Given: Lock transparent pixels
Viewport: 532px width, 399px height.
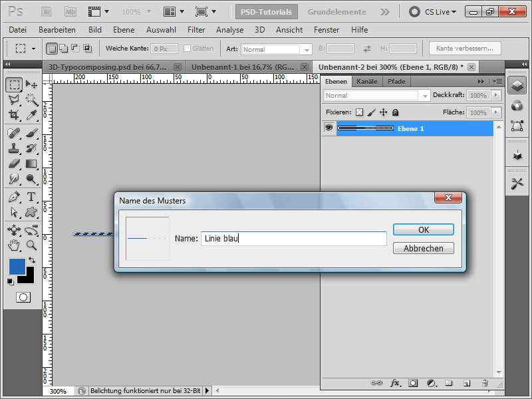Looking at the screenshot, I should pos(359,112).
